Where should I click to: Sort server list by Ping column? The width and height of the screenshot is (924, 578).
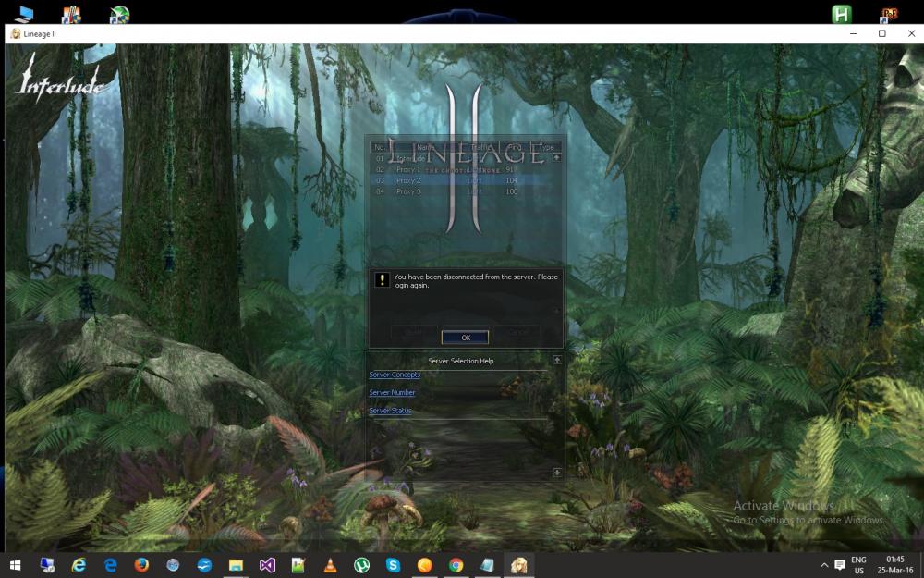click(515, 147)
